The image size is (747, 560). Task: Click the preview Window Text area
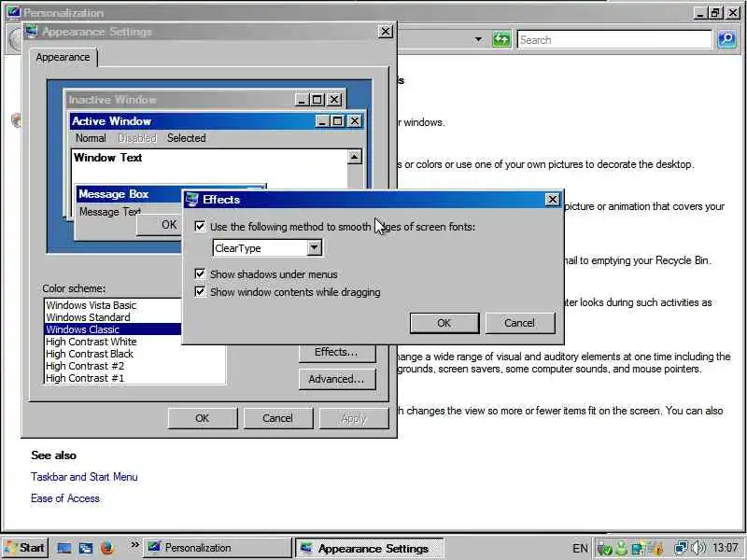[x=107, y=158]
